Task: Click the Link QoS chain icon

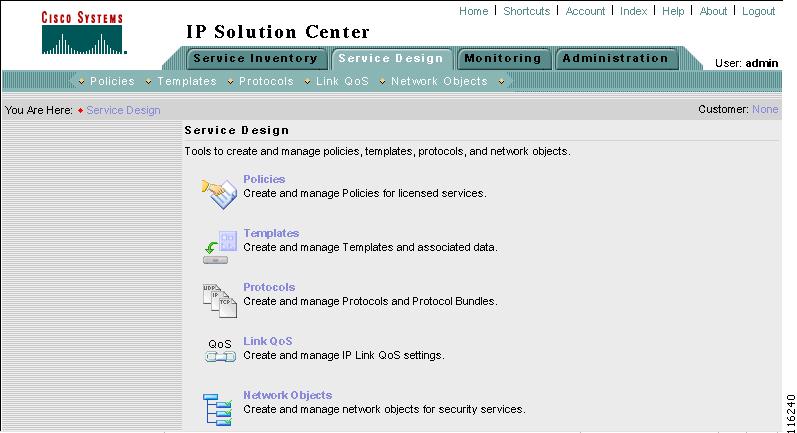Action: coord(220,351)
